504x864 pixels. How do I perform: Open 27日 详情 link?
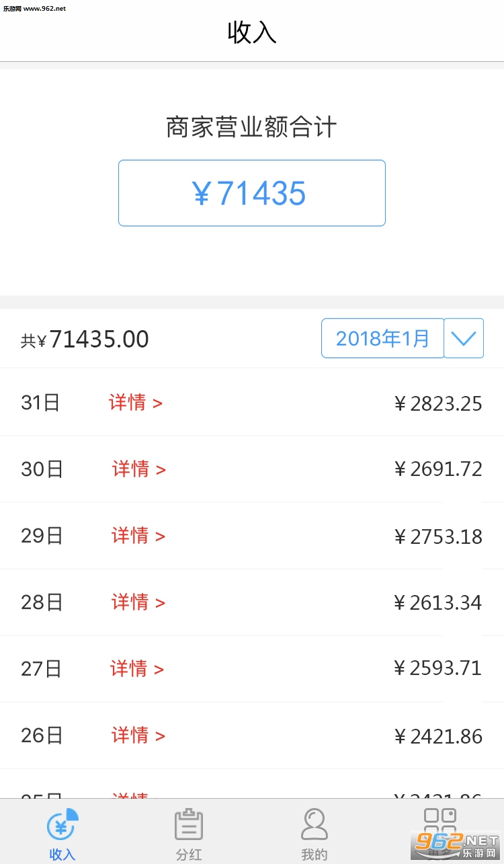click(x=137, y=668)
